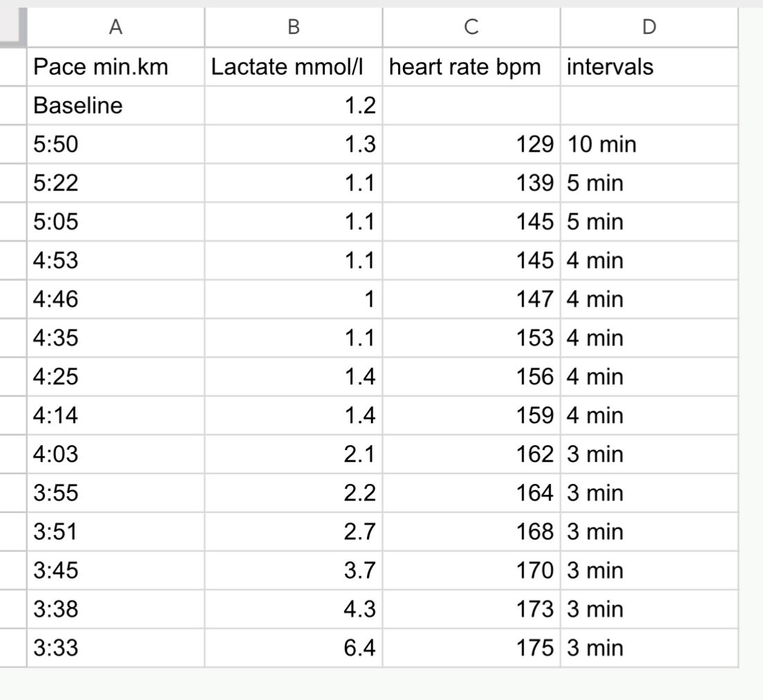Select the 3 min interval in row 3:33
This screenshot has height=700, width=763.
[649, 648]
